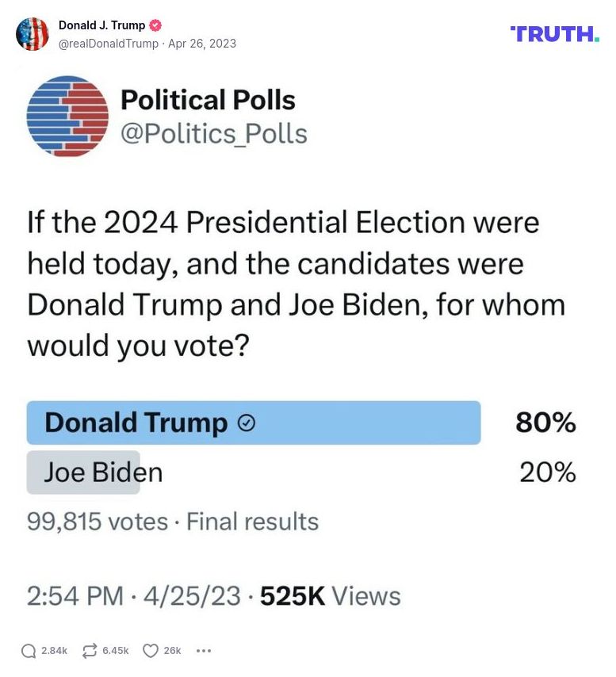Expand the post actions via the three dots

coord(204,651)
